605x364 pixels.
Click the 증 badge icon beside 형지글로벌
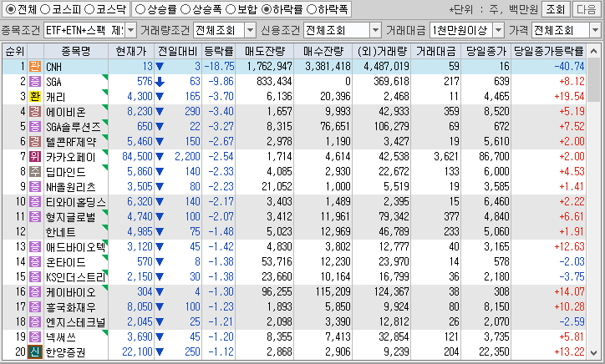pyautogui.click(x=35, y=217)
